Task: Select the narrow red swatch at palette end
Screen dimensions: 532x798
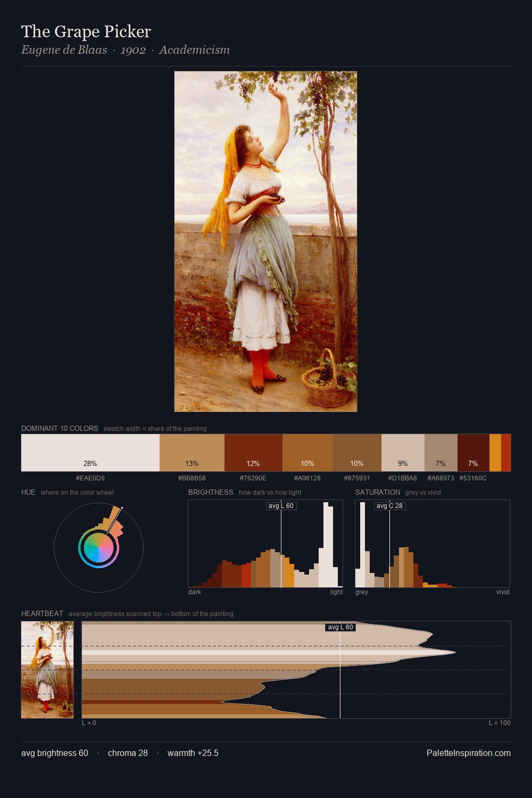Action: coord(506,453)
